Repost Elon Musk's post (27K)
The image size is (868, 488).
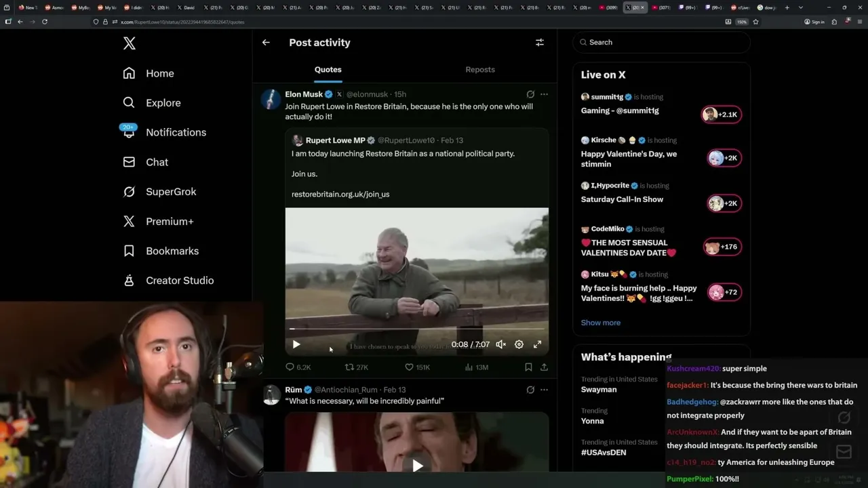(x=357, y=367)
